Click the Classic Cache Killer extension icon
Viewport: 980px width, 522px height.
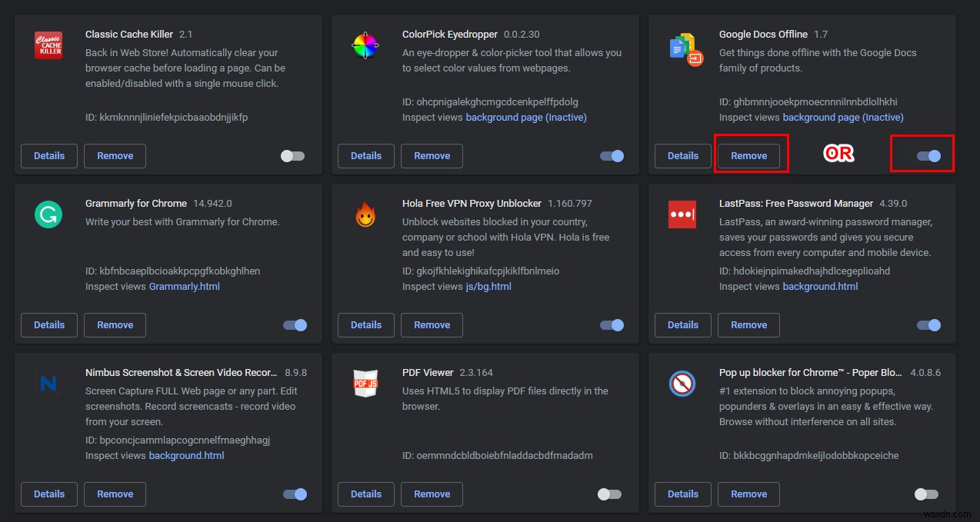click(x=48, y=45)
